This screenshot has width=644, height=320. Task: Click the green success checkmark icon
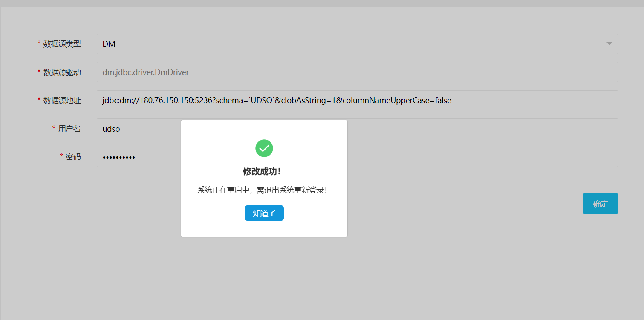click(264, 148)
